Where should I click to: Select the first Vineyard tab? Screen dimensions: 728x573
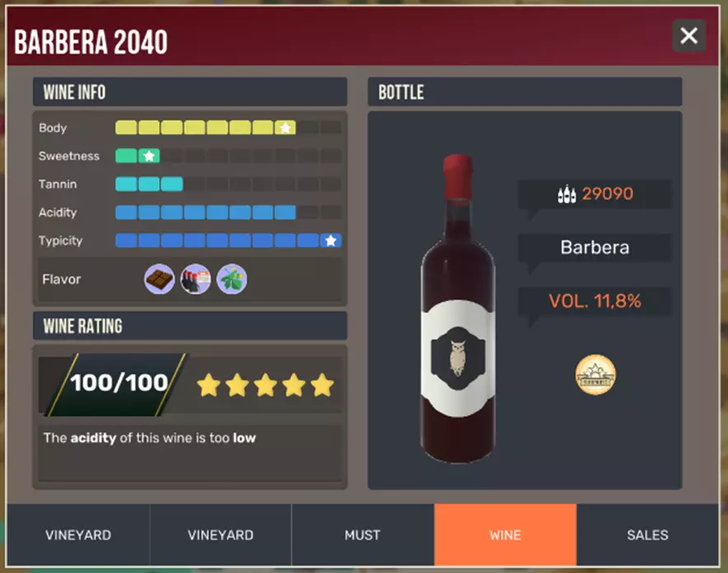(x=78, y=535)
